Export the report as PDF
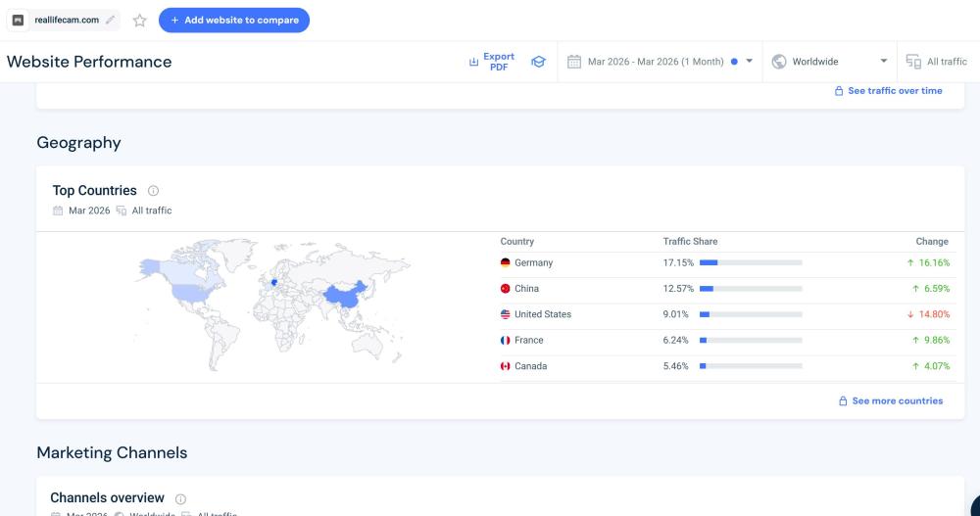 492,62
